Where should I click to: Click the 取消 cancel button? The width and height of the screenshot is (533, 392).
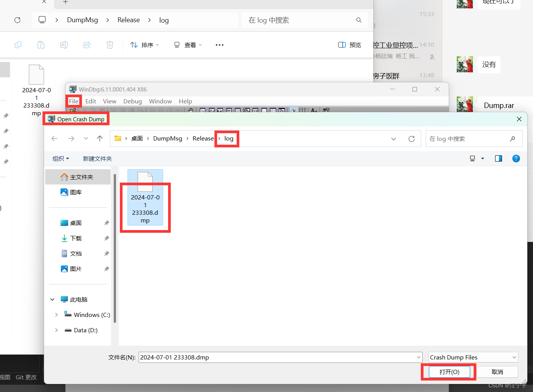tap(497, 372)
